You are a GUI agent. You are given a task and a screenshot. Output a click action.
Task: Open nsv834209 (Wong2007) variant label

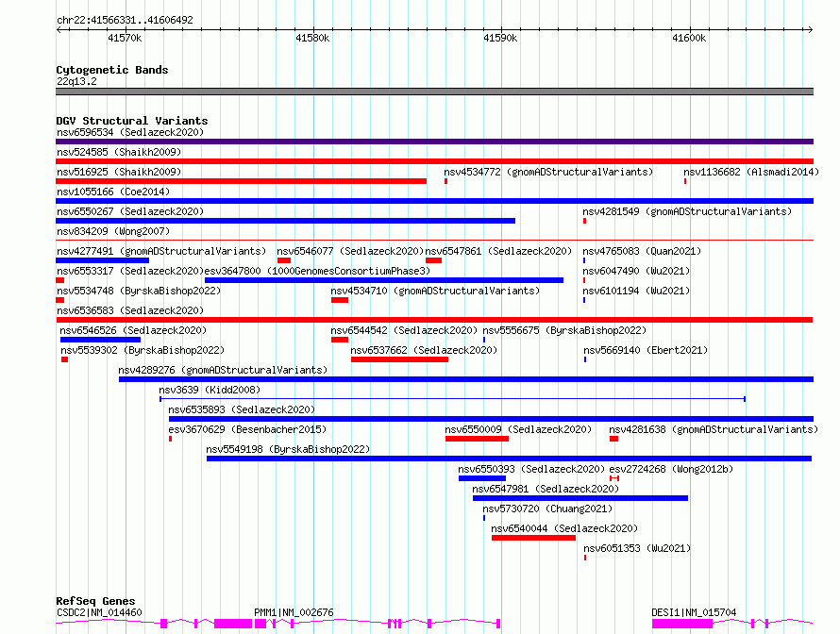point(113,231)
